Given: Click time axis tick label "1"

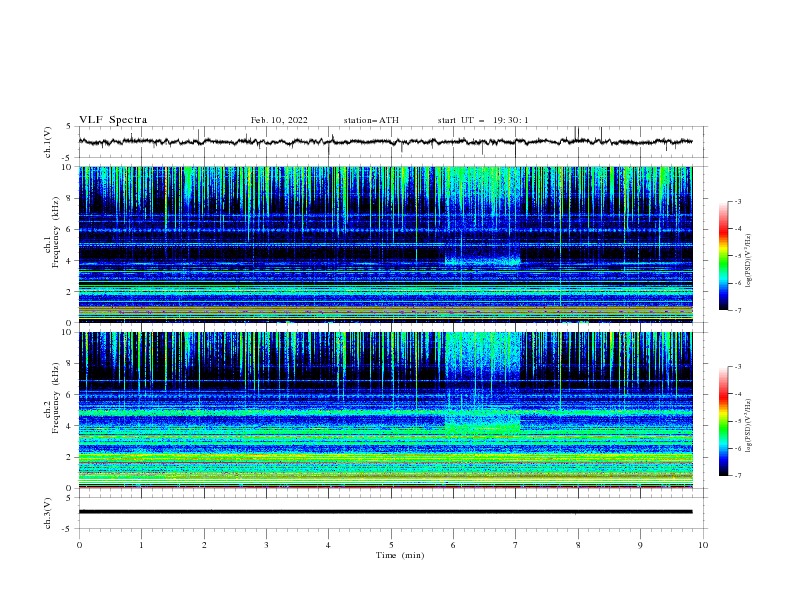Looking at the screenshot, I should coord(141,545).
